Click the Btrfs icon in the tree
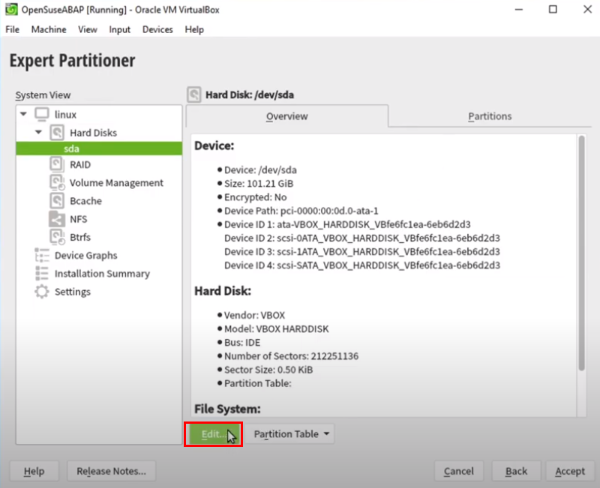 point(57,237)
